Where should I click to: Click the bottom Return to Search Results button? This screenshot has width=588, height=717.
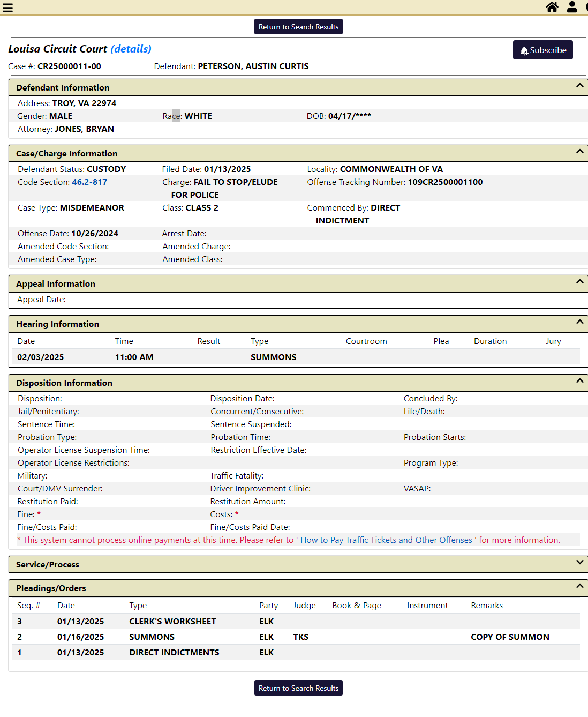coord(298,688)
